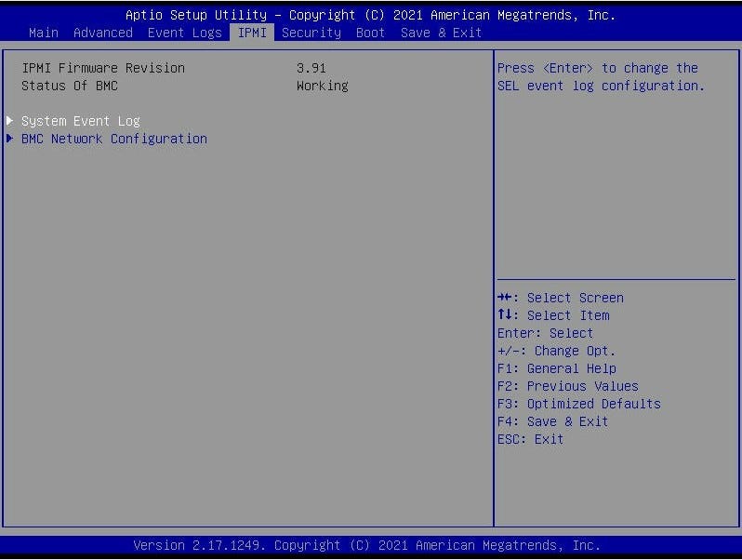Image resolution: width=742 pixels, height=560 pixels.
Task: Select the Status Of BMC label
Action: coord(70,86)
